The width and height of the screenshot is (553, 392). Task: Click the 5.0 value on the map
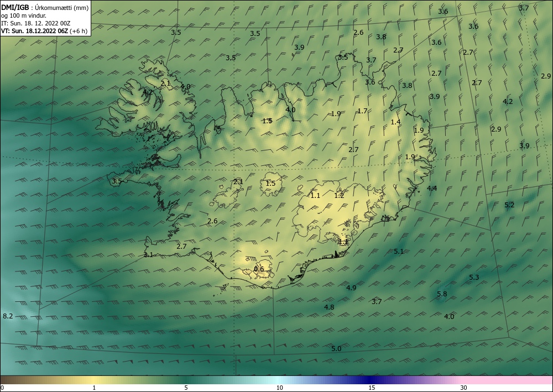pyautogui.click(x=336, y=349)
